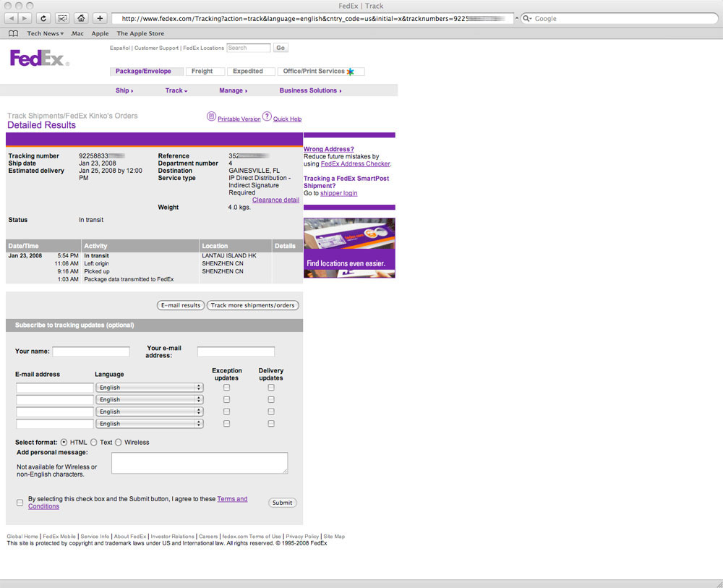
Task: Open the Printable Version link
Action: [239, 119]
